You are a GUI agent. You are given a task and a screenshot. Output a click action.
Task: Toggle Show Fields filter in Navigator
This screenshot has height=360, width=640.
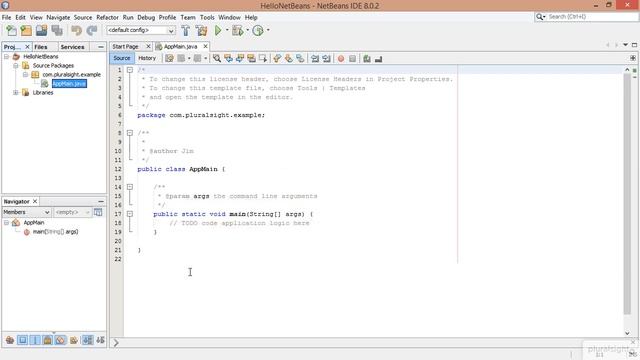click(22, 340)
